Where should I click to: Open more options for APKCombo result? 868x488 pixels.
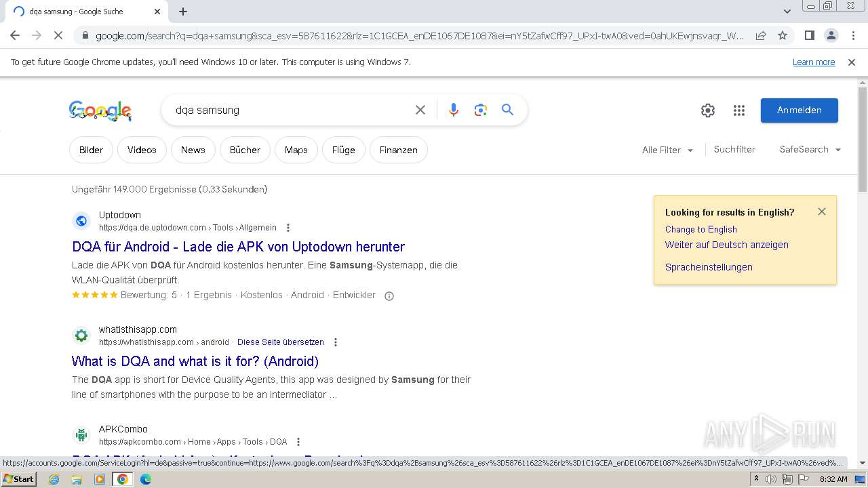point(298,442)
